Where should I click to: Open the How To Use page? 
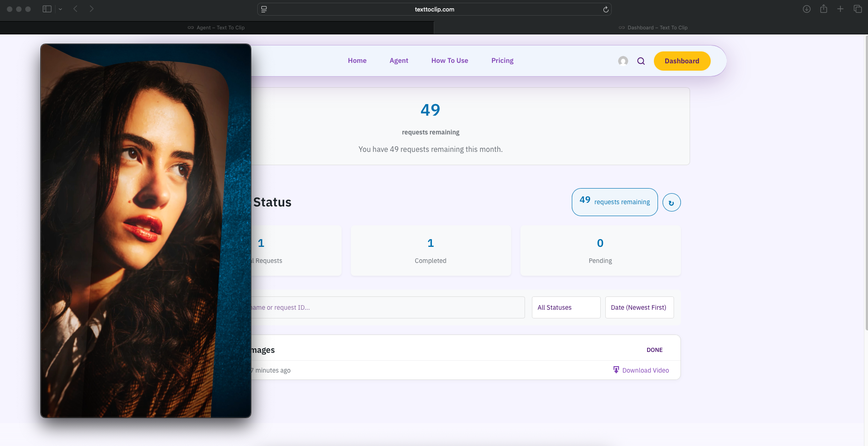click(449, 61)
